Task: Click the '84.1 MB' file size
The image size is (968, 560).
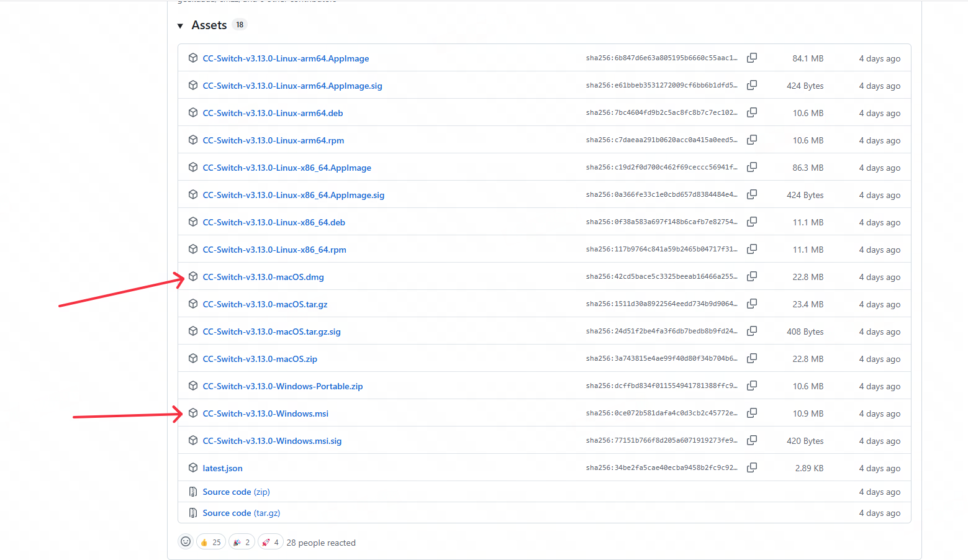Action: point(808,58)
